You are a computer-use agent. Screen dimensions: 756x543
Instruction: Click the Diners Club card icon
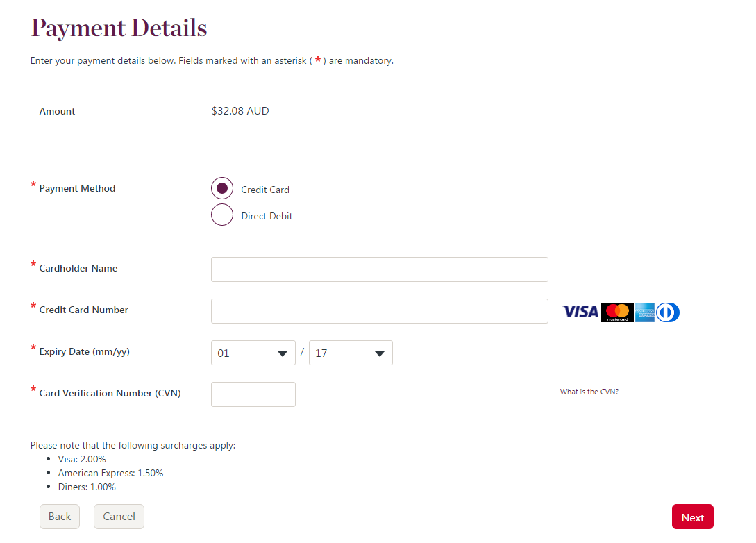tap(667, 312)
